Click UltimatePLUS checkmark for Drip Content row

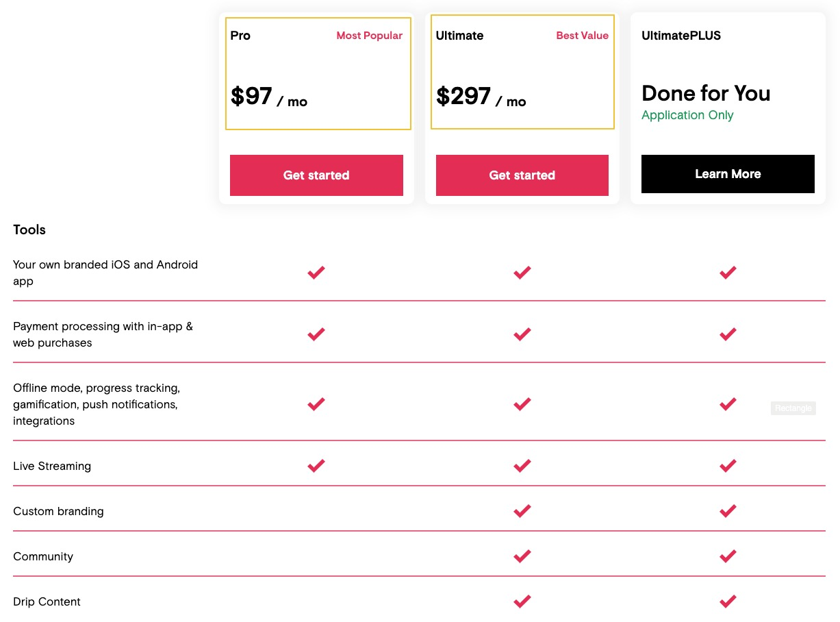[728, 601]
